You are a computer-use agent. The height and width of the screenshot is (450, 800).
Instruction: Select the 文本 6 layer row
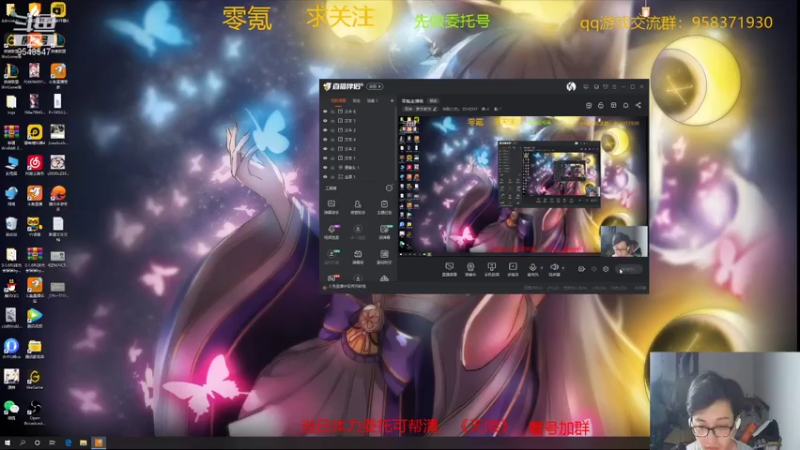tap(359, 111)
